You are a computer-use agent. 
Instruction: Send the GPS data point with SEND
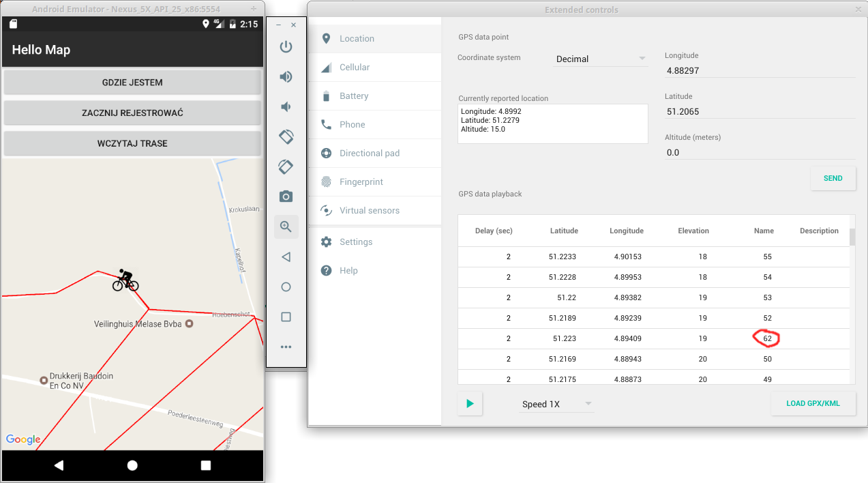coord(833,178)
